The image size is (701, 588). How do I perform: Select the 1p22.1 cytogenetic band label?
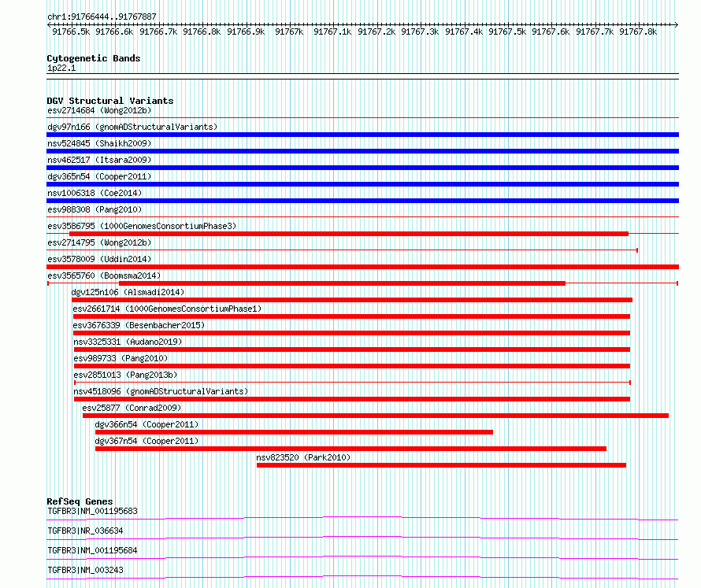(x=61, y=68)
